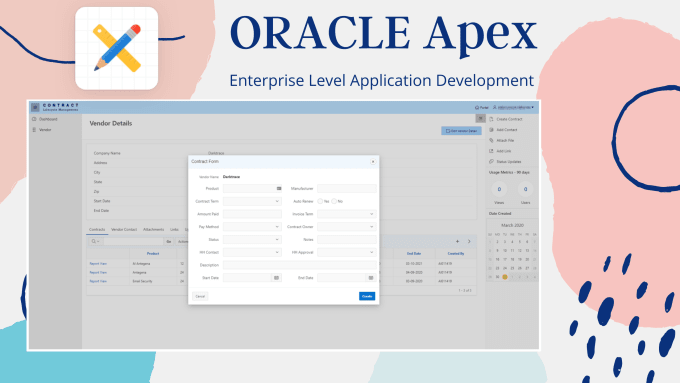
Task: Click the Views metric circle
Action: [499, 189]
